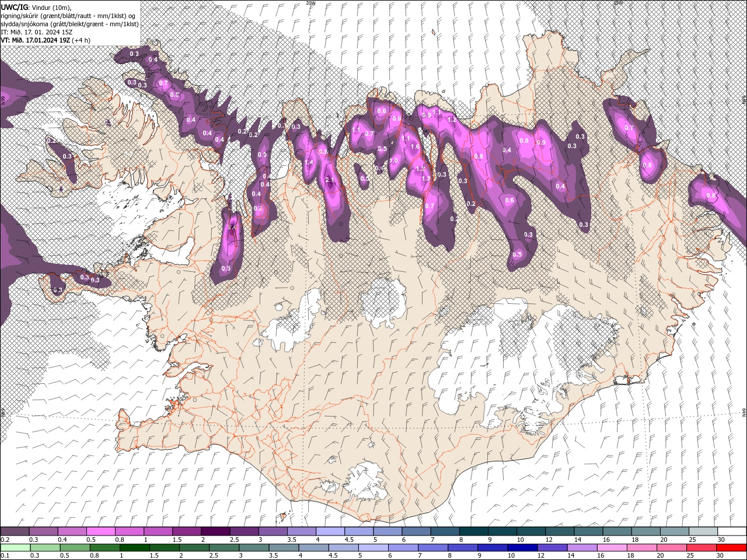747x560 pixels.
Task: Click the bold 'UWC/IG' title text
Action: 13,6
